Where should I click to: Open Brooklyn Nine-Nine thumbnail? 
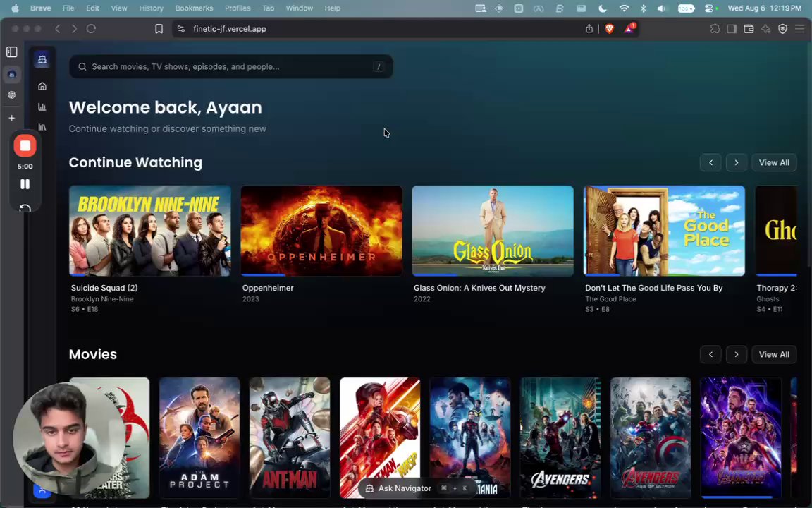click(x=150, y=231)
